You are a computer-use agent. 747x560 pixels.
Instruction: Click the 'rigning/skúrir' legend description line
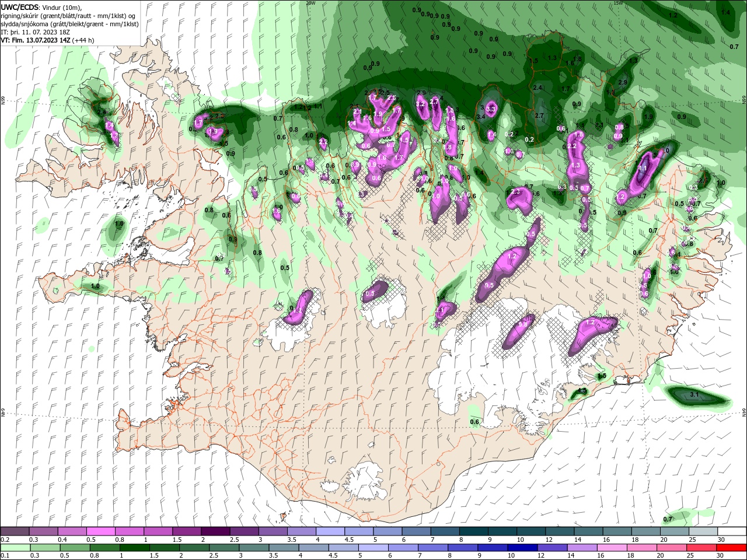pos(68,16)
